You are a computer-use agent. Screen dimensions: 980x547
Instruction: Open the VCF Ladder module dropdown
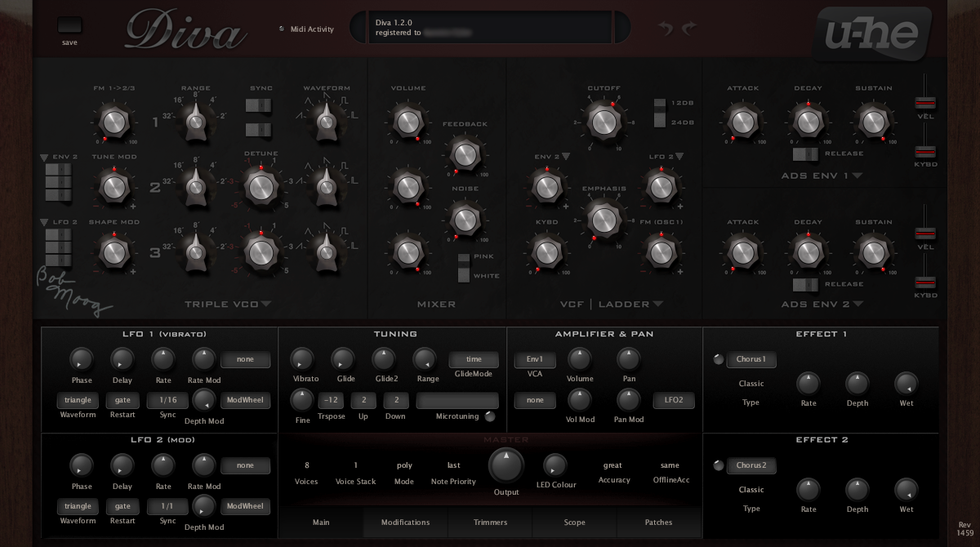coord(657,305)
